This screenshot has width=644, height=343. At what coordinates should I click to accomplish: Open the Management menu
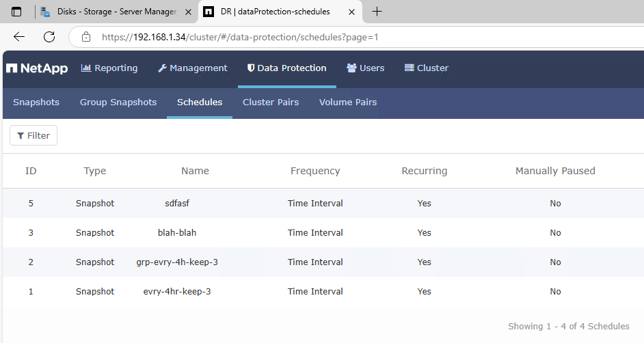pyautogui.click(x=193, y=68)
